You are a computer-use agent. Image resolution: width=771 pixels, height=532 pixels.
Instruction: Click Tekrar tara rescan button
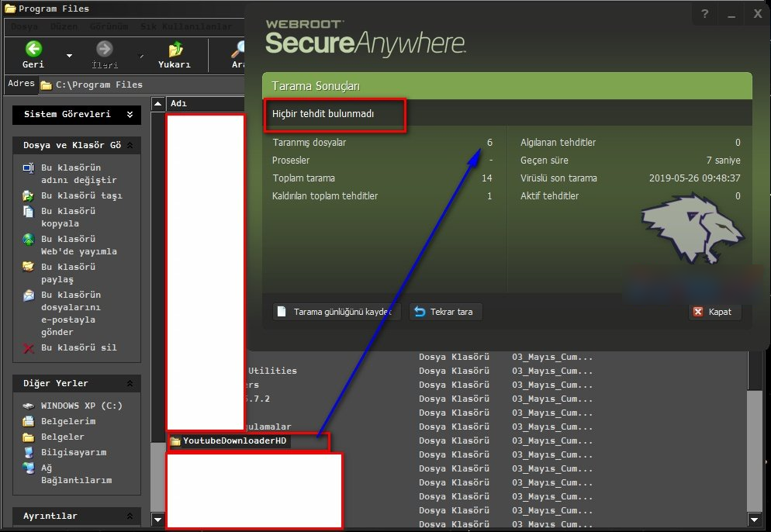(445, 312)
